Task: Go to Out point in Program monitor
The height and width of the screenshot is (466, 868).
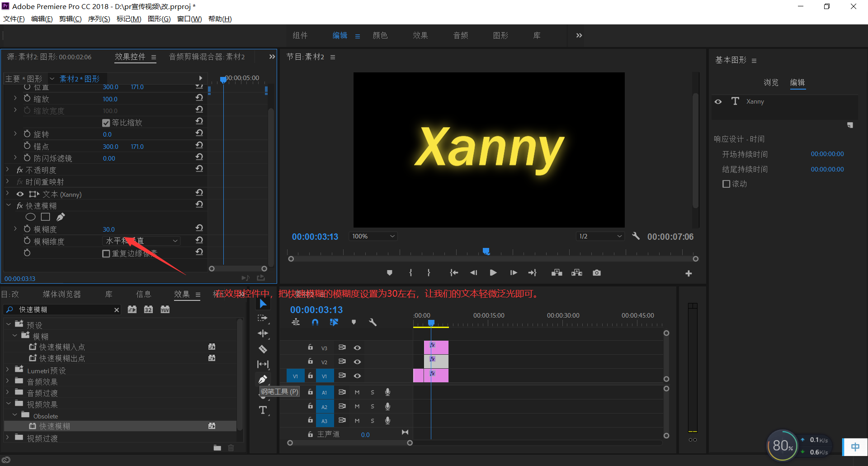Action: tap(532, 273)
